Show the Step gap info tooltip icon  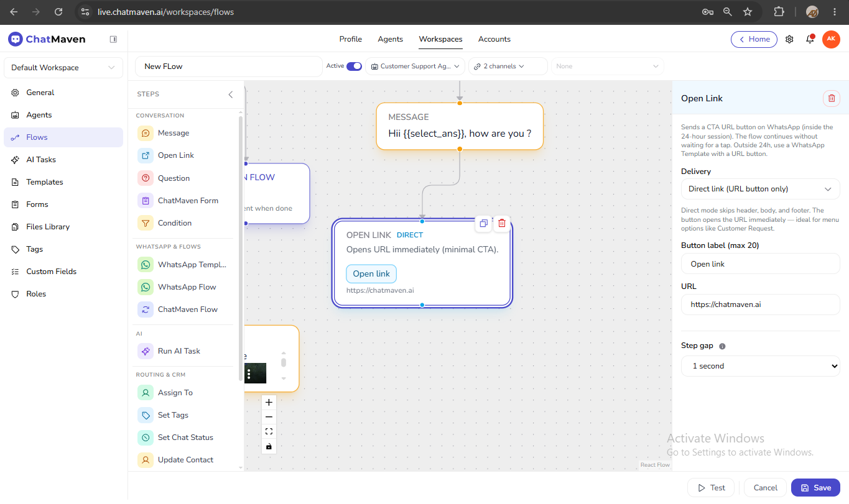(x=722, y=346)
